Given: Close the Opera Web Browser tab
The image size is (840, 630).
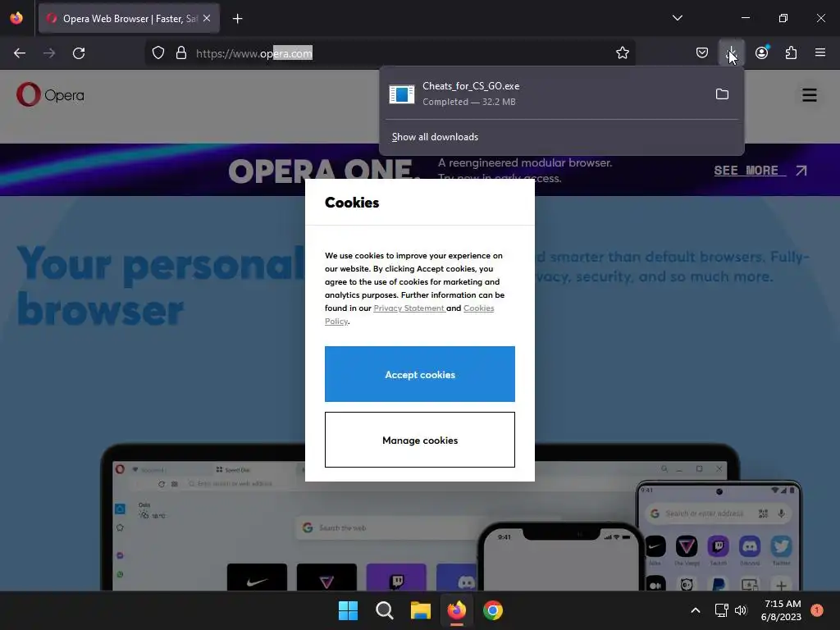Looking at the screenshot, I should pyautogui.click(x=207, y=18).
